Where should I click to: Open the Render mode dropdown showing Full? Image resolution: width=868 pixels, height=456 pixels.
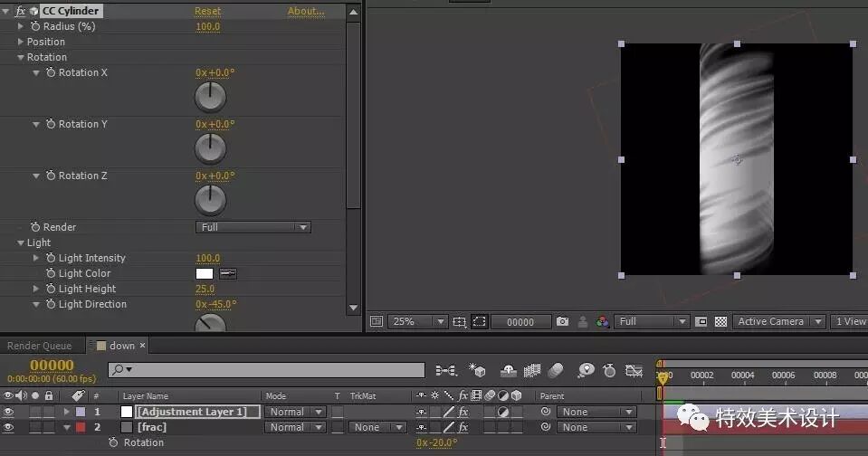(253, 227)
